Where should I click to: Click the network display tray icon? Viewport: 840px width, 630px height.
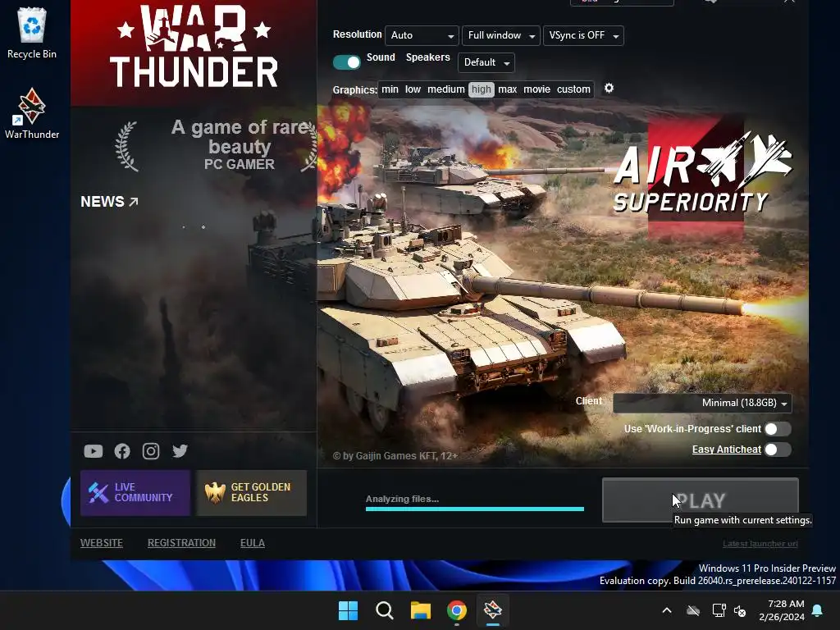pyautogui.click(x=719, y=610)
